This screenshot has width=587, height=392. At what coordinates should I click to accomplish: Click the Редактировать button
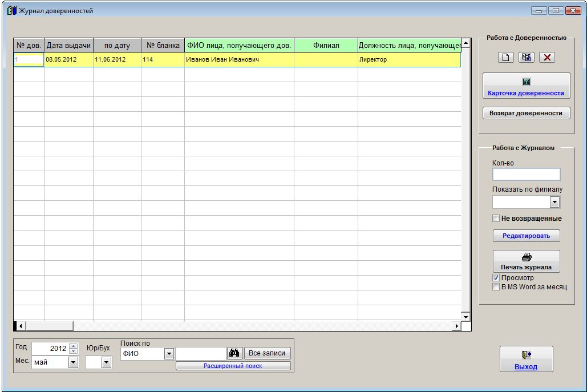point(527,236)
